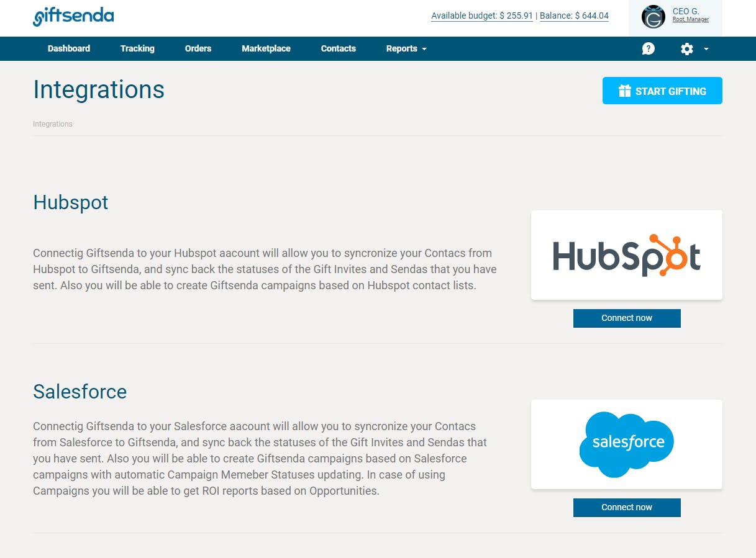Go to the Tracking page
The height and width of the screenshot is (558, 756).
click(137, 48)
